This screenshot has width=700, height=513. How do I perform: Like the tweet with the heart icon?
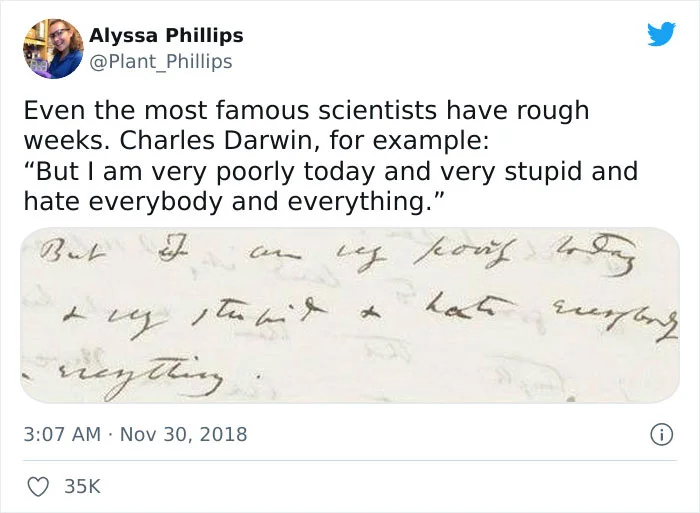pos(38,486)
